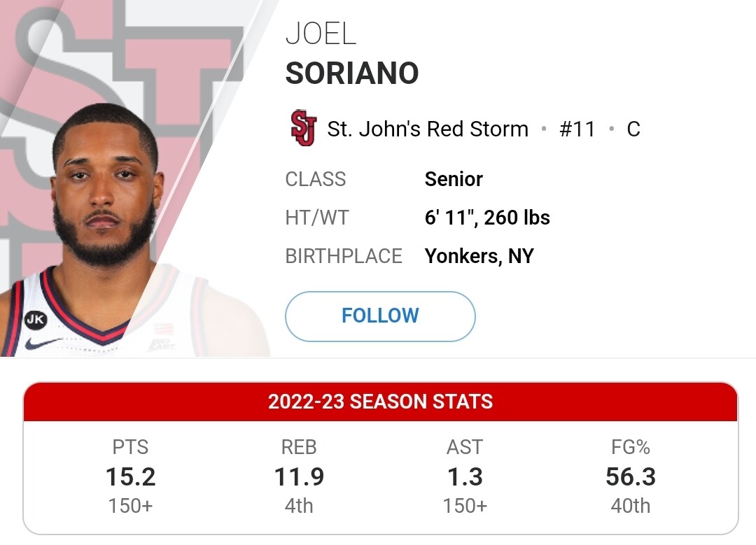Select the Yonkers, NY birthplace text
The height and width of the screenshot is (545, 756).
coord(479,256)
